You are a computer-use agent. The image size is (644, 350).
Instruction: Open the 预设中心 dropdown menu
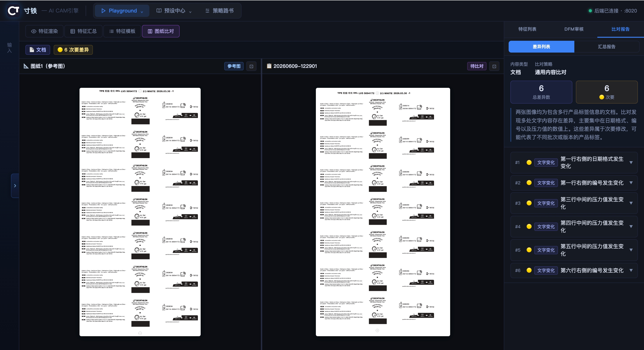point(174,11)
